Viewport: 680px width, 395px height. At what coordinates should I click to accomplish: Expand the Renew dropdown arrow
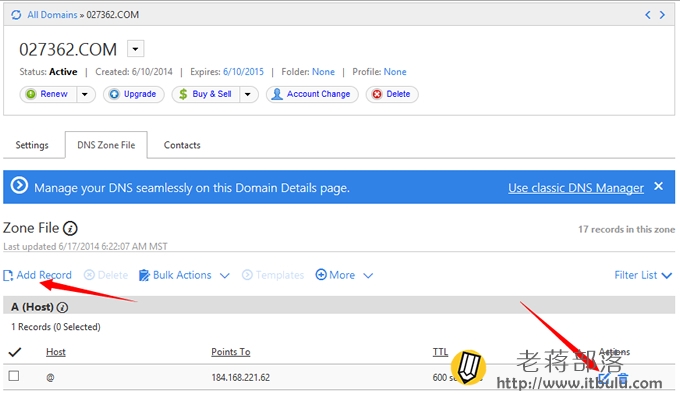click(85, 94)
